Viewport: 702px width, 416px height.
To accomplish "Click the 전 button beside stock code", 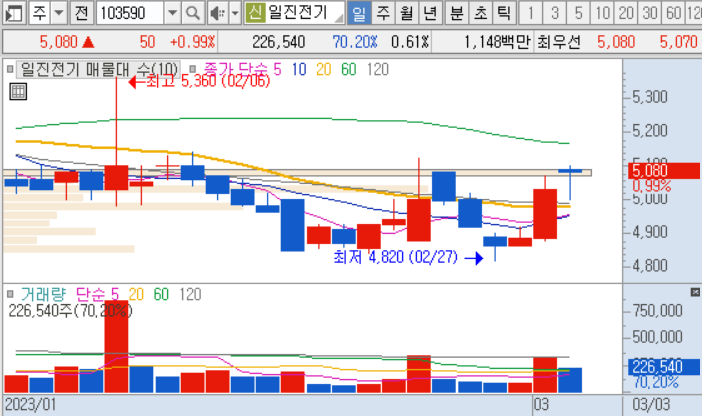I will [81, 13].
